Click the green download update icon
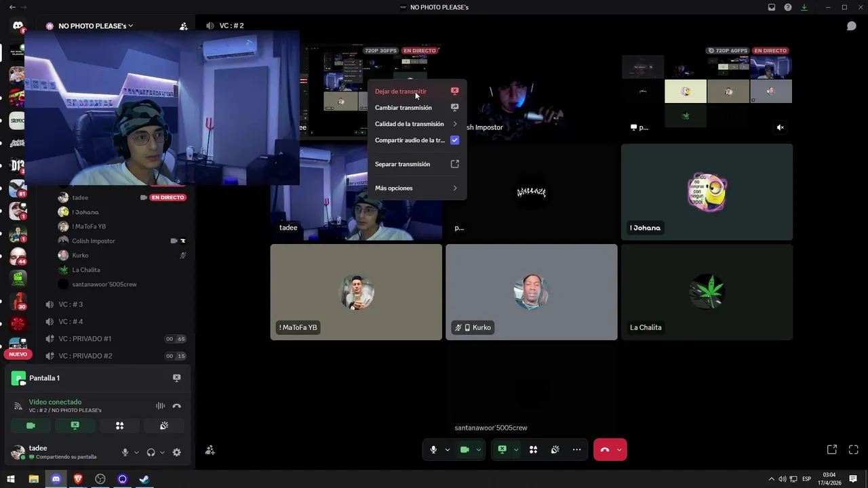 click(x=804, y=7)
